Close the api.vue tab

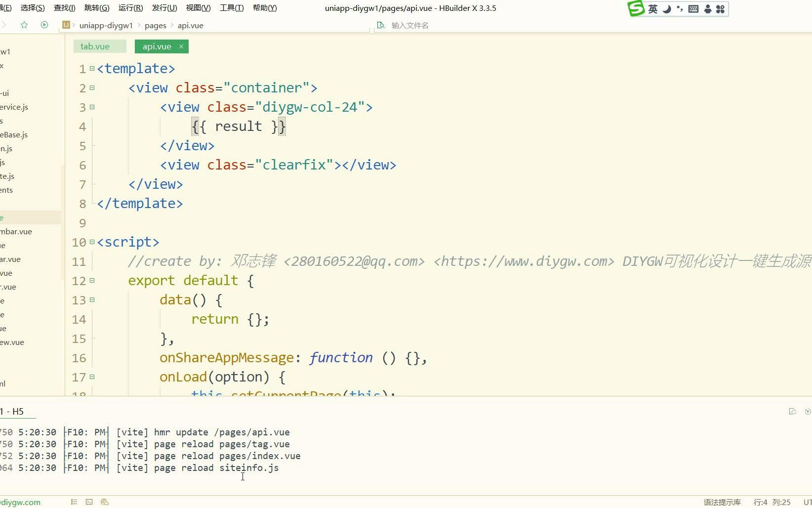click(x=181, y=46)
